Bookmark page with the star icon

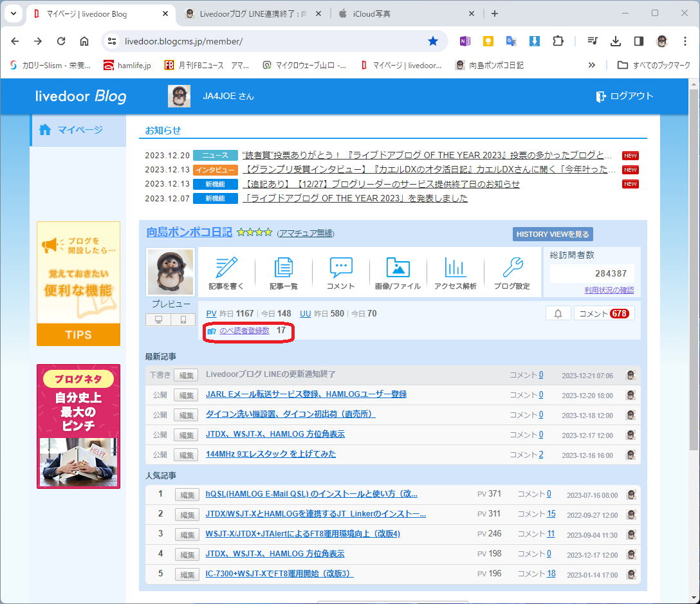coord(432,42)
